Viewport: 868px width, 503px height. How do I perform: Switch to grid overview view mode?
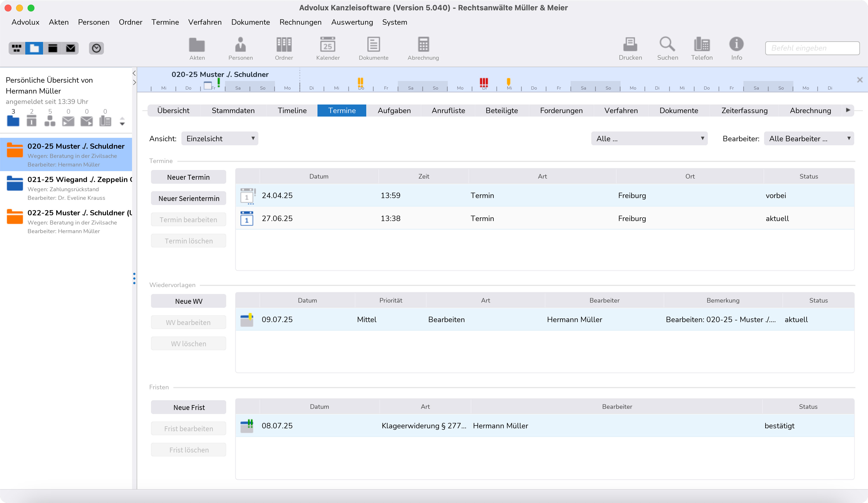point(17,48)
